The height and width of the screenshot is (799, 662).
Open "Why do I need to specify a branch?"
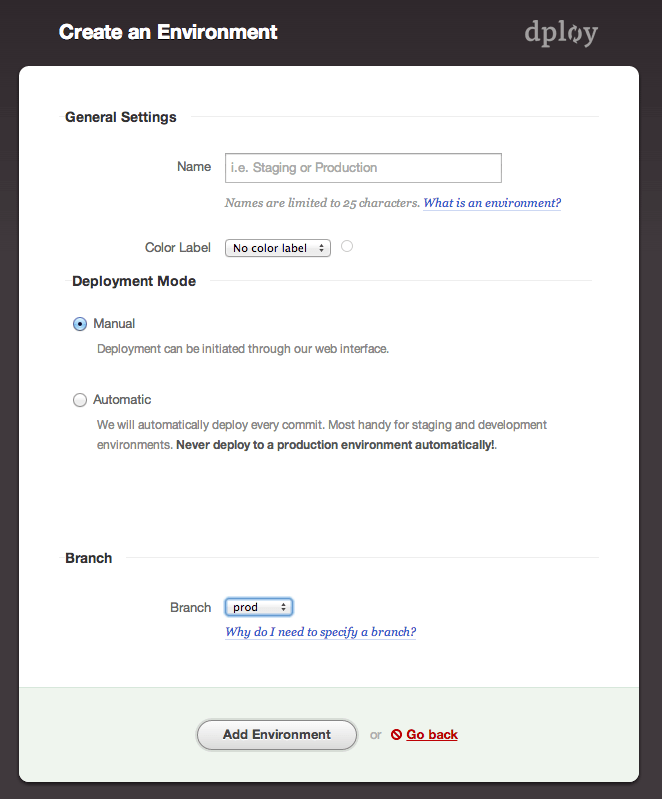[x=320, y=632]
